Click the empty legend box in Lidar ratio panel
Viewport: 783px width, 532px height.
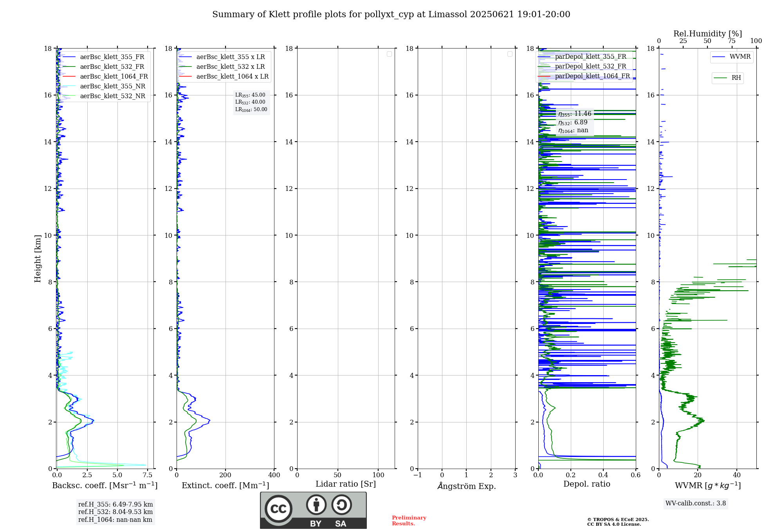pyautogui.click(x=389, y=54)
